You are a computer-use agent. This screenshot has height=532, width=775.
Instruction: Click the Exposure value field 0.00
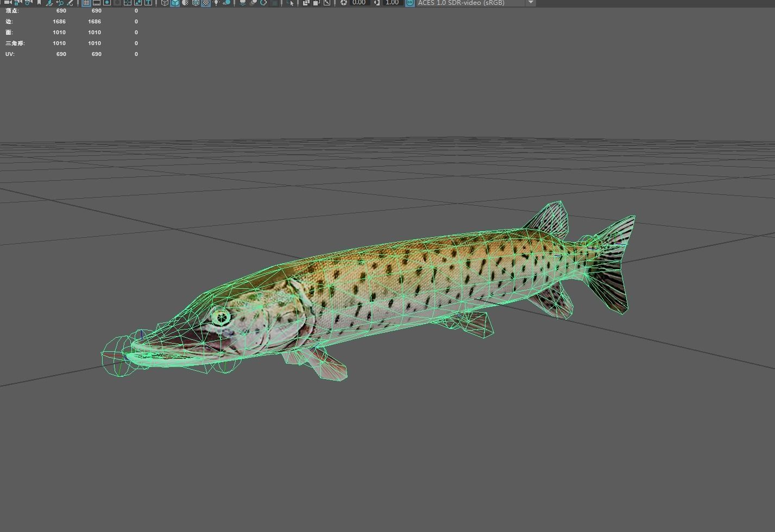pyautogui.click(x=360, y=3)
